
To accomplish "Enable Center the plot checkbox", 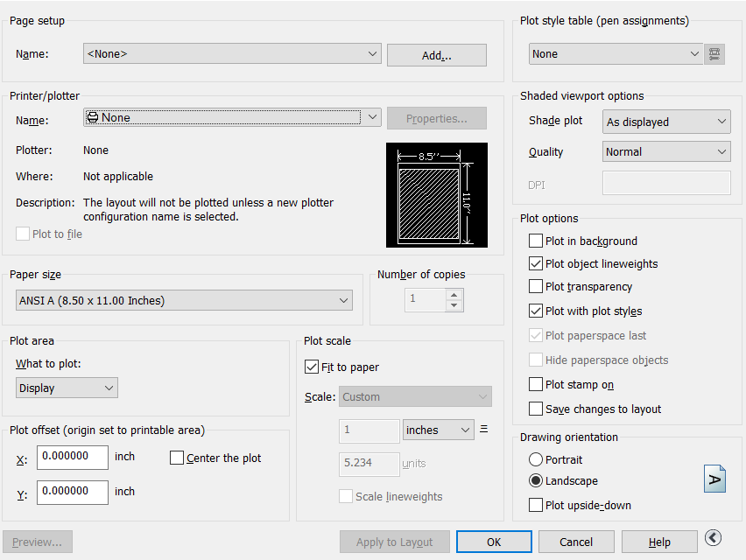I will [177, 458].
